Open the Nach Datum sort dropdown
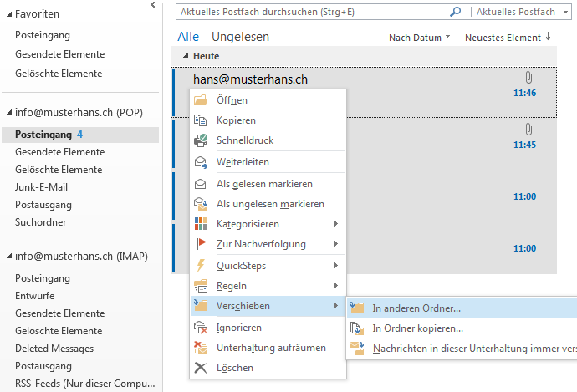The height and width of the screenshot is (392, 577). (420, 38)
